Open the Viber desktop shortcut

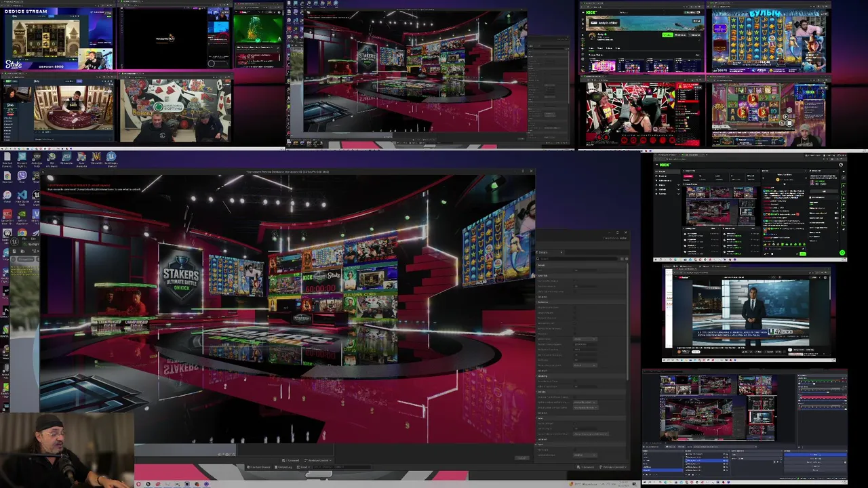coord(22,176)
